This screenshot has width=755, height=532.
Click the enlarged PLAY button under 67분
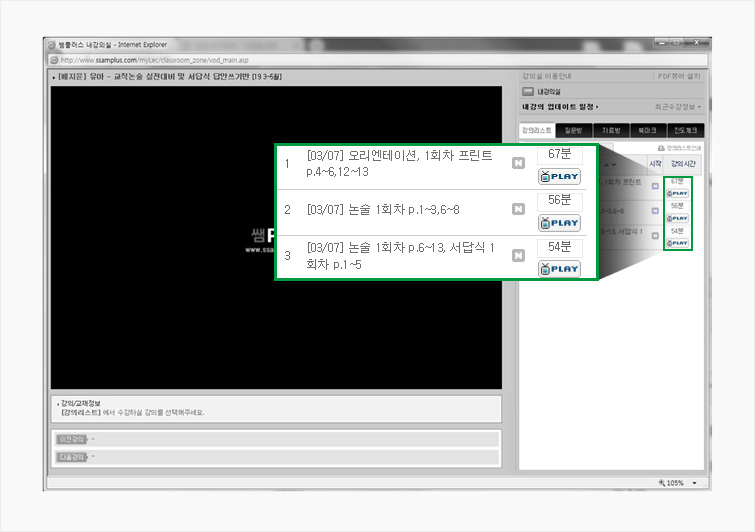[559, 177]
